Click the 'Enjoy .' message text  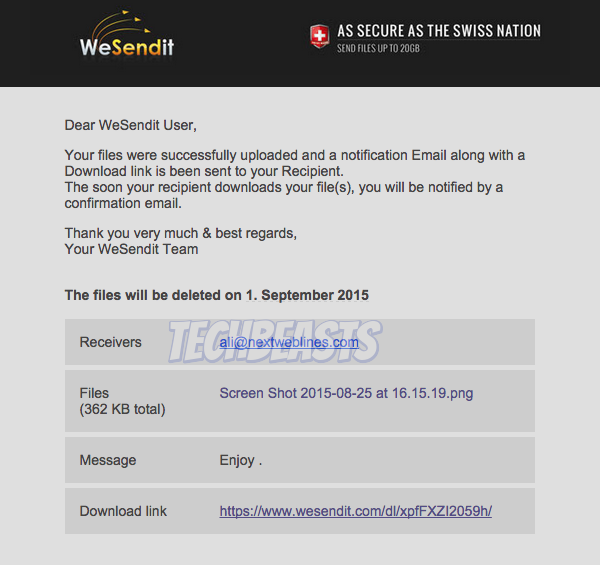[x=241, y=460]
